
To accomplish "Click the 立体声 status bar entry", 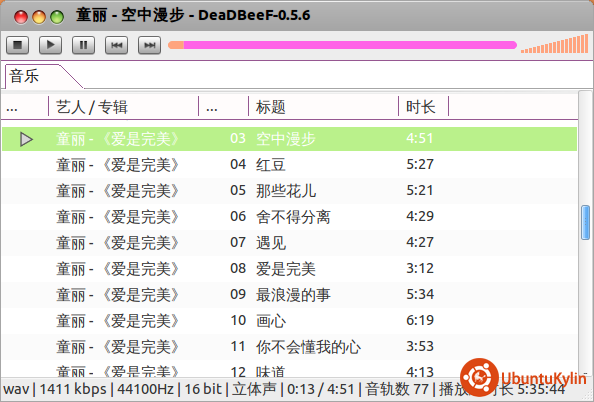I will (x=254, y=389).
